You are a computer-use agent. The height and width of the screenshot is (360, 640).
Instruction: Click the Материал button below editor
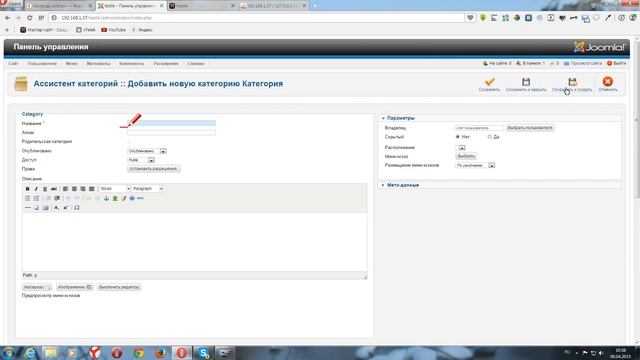[x=37, y=287]
